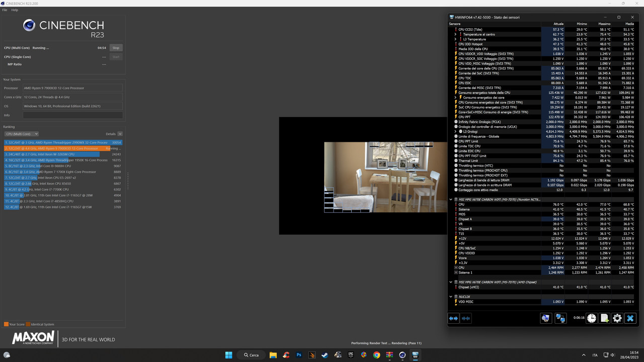Click thermometer icon of CPU IOD Hotspot
This screenshot has width=644, height=362.
coord(456,44)
